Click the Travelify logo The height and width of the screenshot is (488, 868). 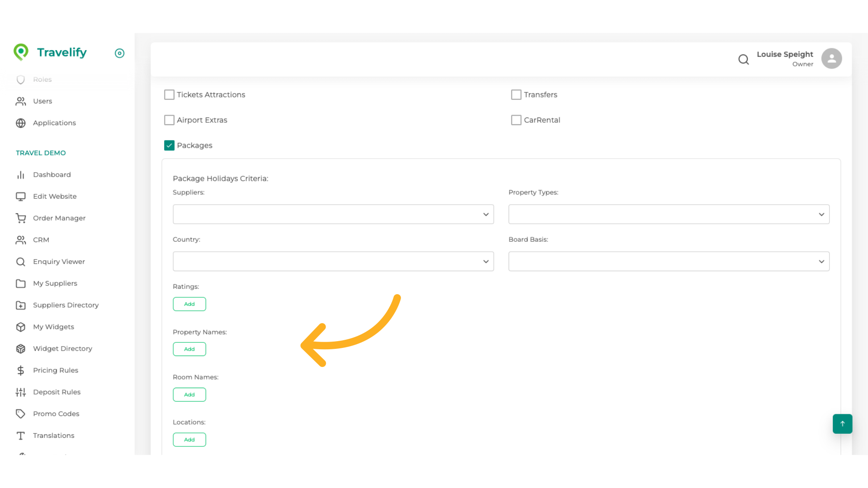point(50,52)
